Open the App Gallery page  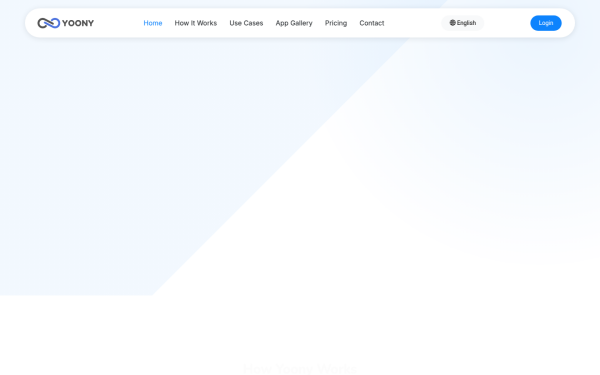(x=294, y=23)
